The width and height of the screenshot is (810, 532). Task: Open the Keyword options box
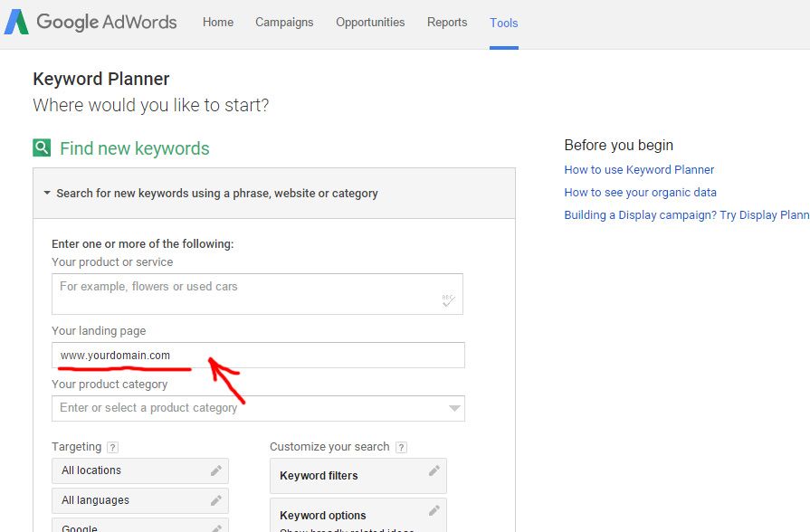point(358,515)
